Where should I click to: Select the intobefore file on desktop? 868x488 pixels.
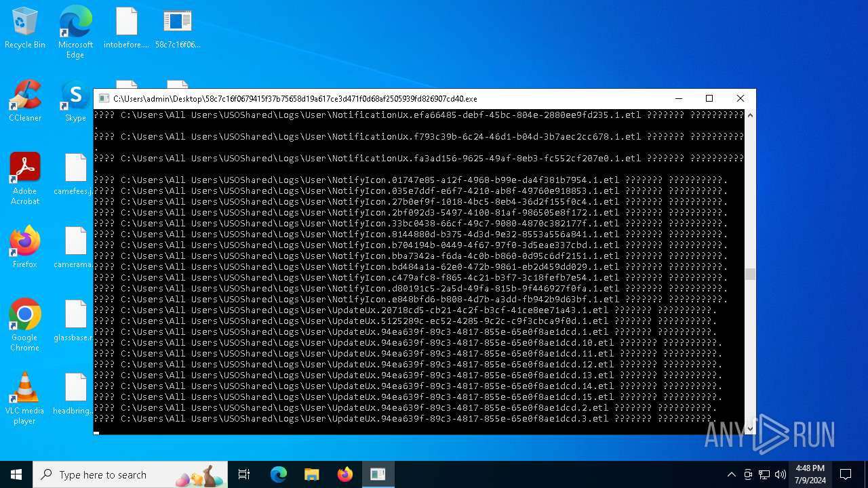tap(126, 28)
